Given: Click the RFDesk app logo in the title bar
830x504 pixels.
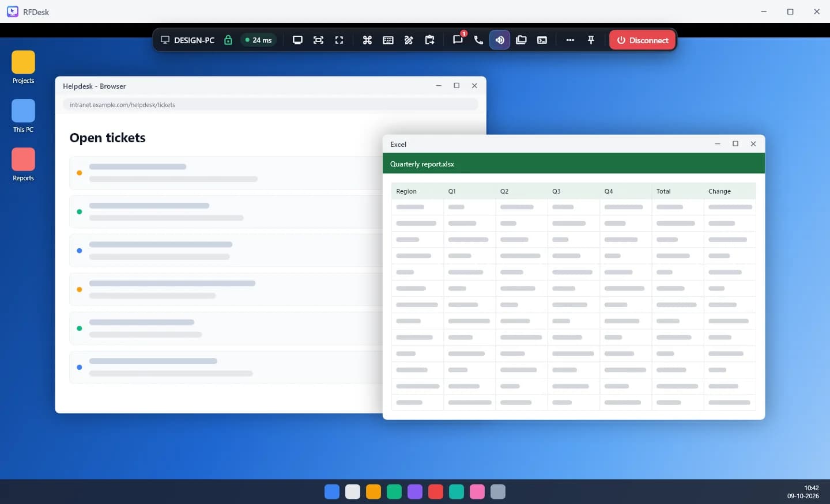Looking at the screenshot, I should coord(13,12).
